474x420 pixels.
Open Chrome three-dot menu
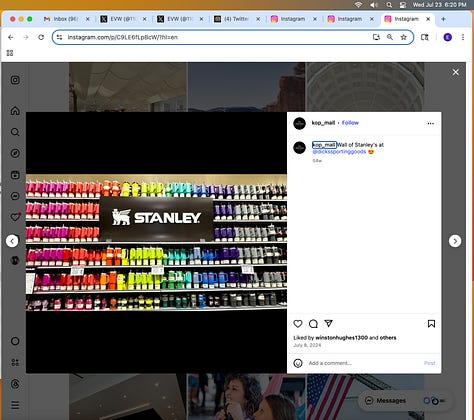tap(463, 37)
